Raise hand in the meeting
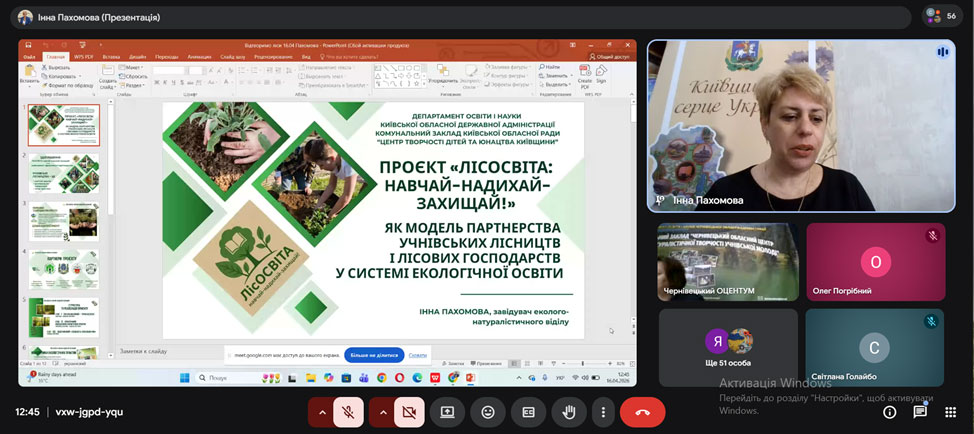The width and height of the screenshot is (974, 434). (568, 411)
